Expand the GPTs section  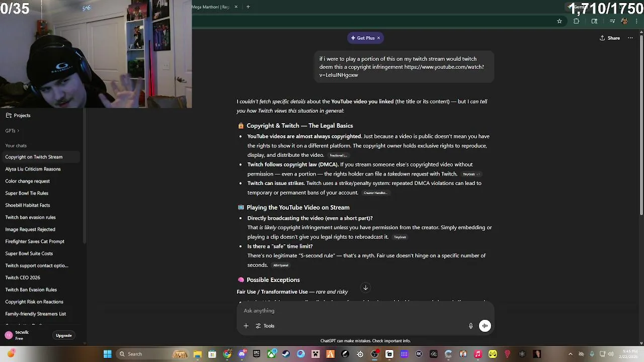pyautogui.click(x=12, y=131)
